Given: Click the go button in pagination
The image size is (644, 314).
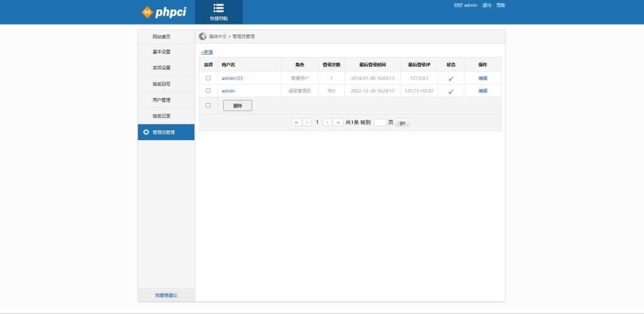Looking at the screenshot, I should pyautogui.click(x=402, y=122).
